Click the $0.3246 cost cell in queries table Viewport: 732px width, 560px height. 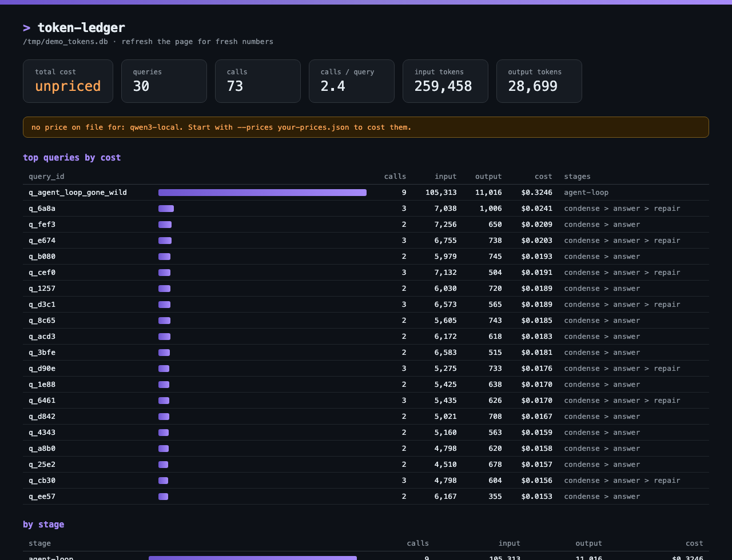pos(537,193)
